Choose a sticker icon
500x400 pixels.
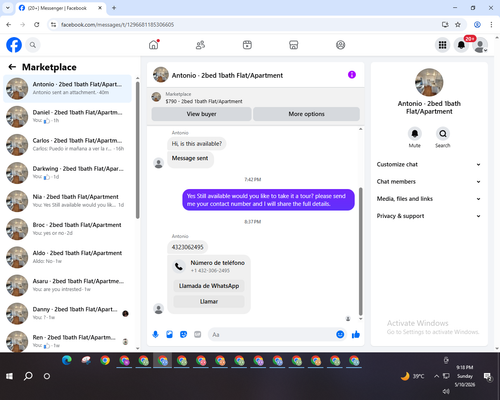[x=183, y=334]
